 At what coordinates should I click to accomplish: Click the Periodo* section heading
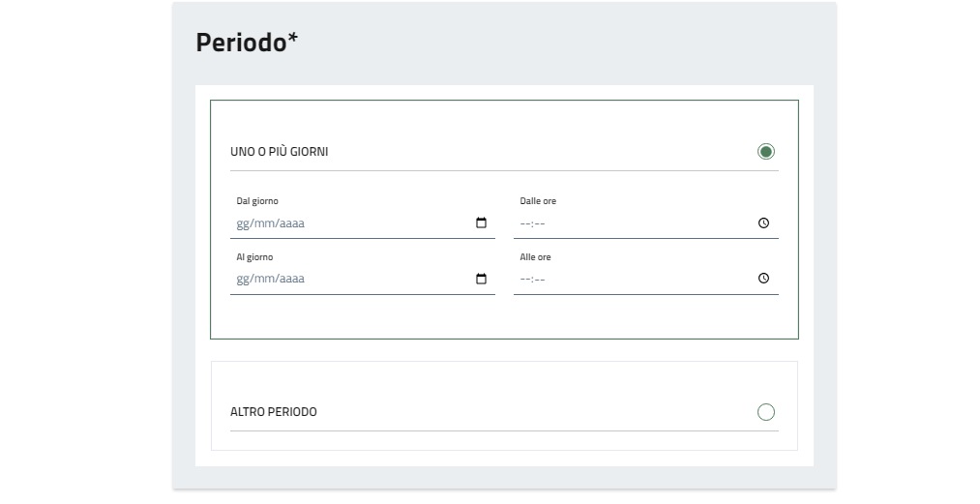coord(247,43)
